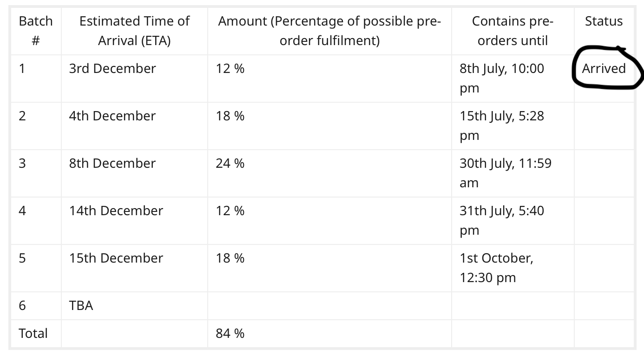Image resolution: width=644 pixels, height=356 pixels.
Task: Select the Batch # column header
Action: click(x=36, y=31)
